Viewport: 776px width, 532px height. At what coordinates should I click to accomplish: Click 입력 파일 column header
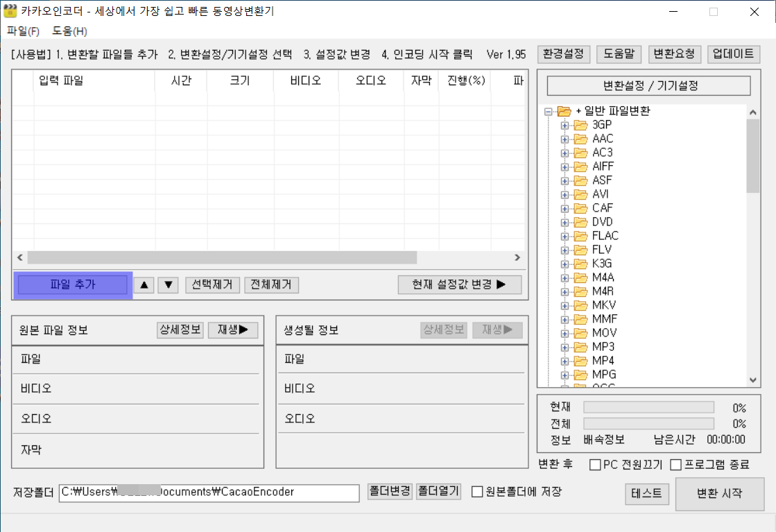(x=94, y=80)
